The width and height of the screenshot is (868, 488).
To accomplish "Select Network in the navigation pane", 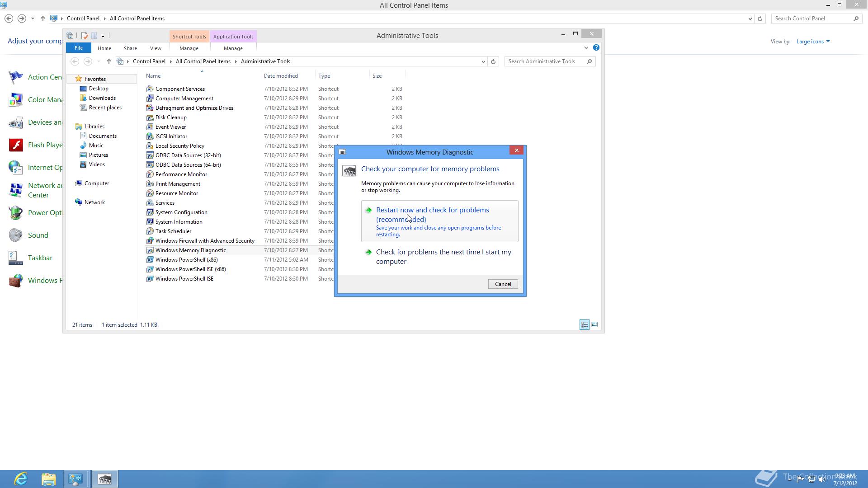I will click(94, 202).
